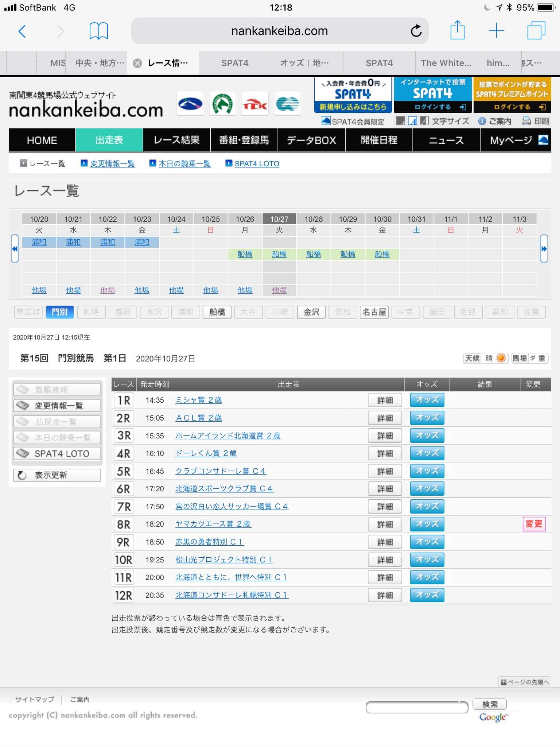Switch to the 船橋 racecourse toggle
The width and height of the screenshot is (560, 747).
point(217,312)
